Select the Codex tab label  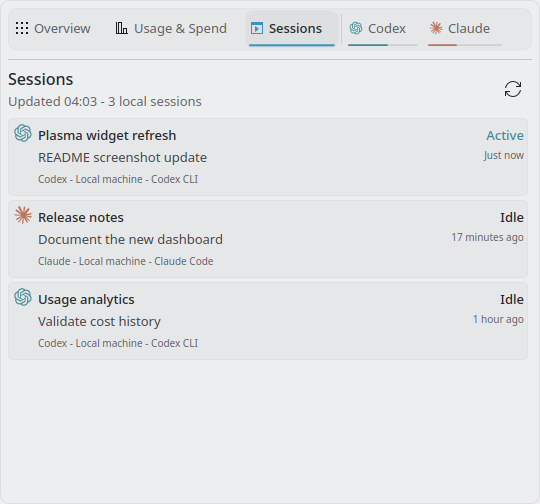click(x=387, y=29)
